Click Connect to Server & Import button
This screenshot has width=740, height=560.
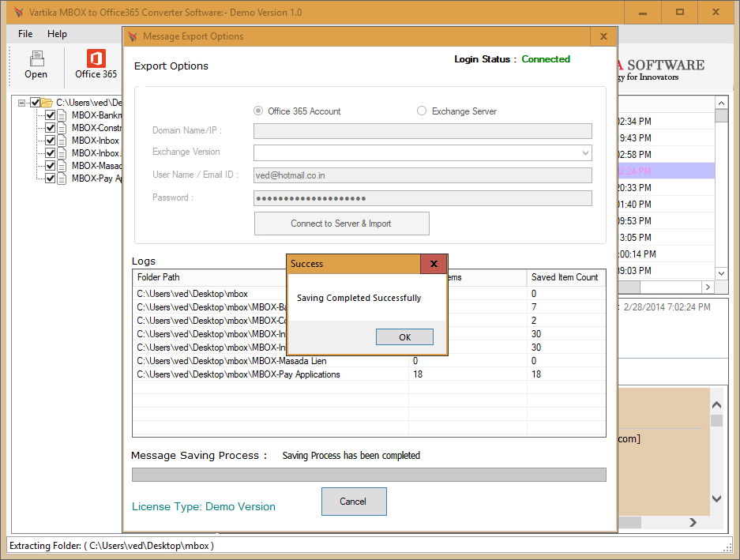(342, 224)
